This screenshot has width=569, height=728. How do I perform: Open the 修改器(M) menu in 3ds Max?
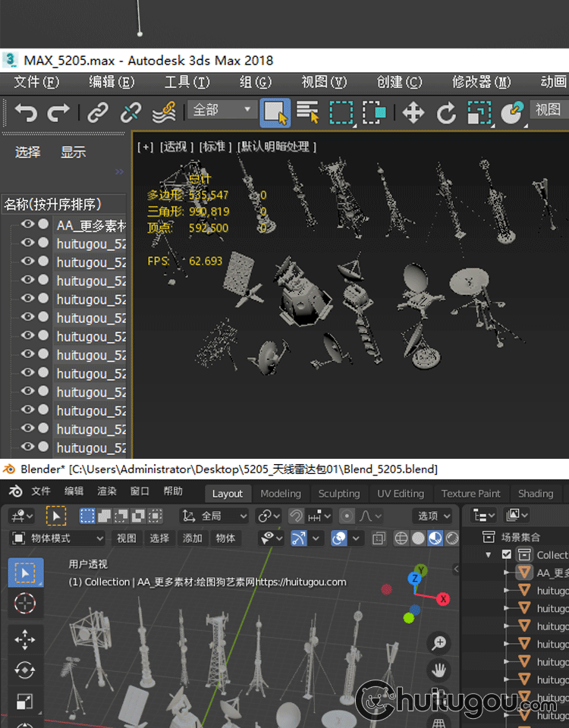(x=481, y=82)
